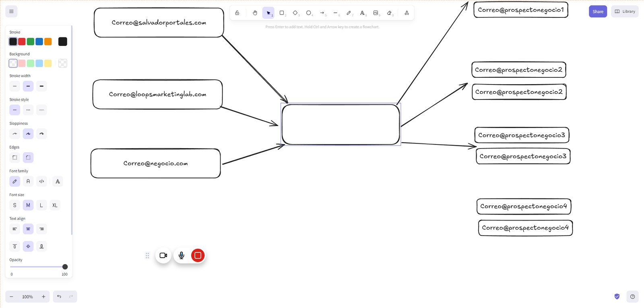Choose the Rectangle shape tool

(282, 13)
